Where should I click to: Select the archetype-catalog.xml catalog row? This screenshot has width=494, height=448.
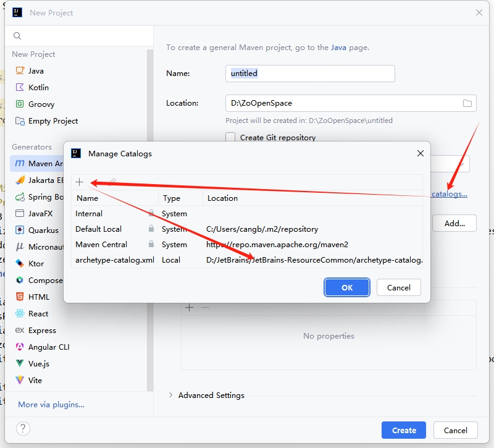[x=246, y=260]
